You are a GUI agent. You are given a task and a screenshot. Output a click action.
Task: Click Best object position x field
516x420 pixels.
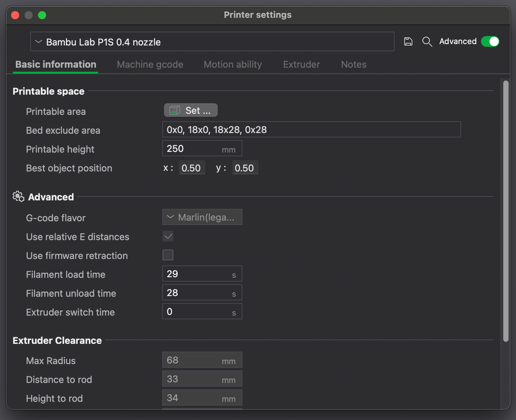192,168
